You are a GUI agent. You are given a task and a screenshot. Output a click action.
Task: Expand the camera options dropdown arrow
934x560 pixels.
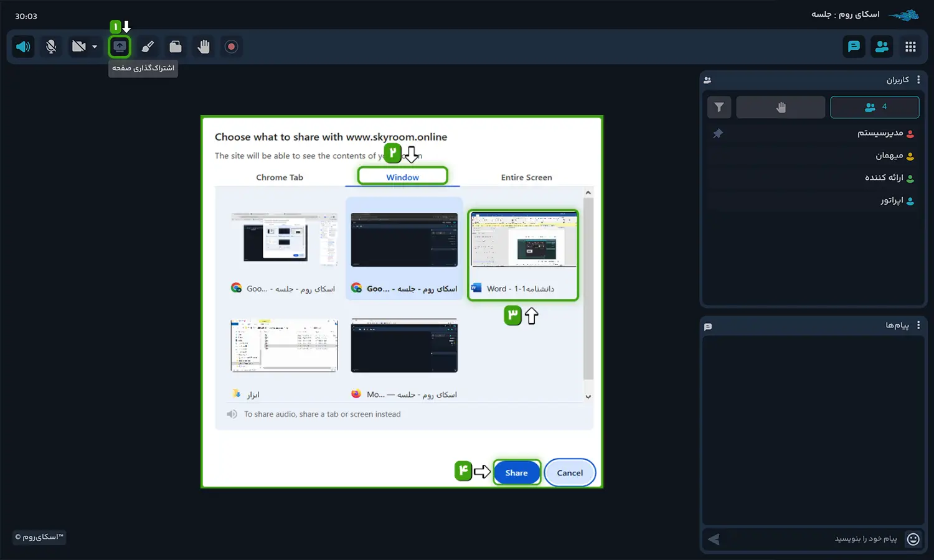95,47
